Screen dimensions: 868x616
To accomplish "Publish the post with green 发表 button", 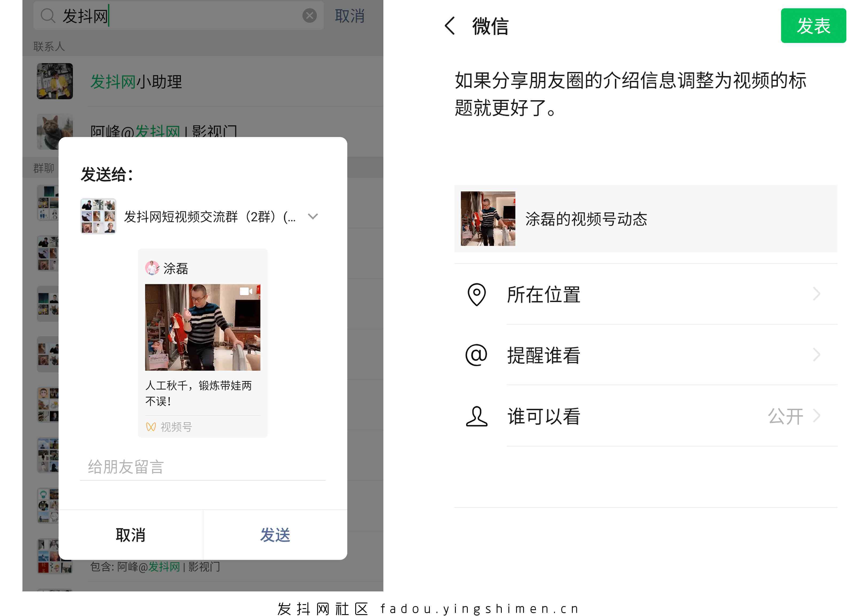I will point(813,25).
